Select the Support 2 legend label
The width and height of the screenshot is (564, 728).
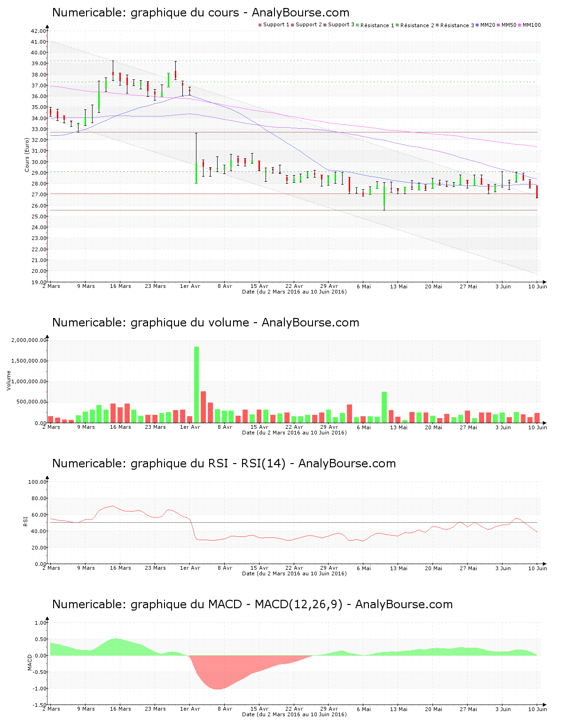[x=309, y=25]
